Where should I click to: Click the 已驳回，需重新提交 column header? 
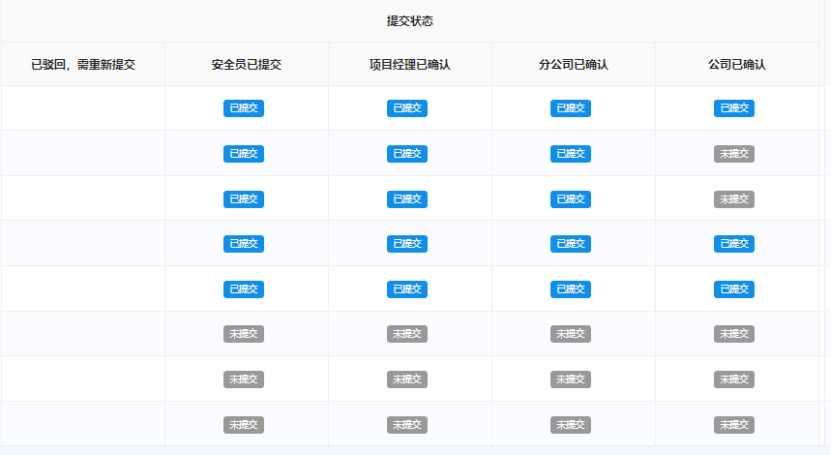[83, 64]
